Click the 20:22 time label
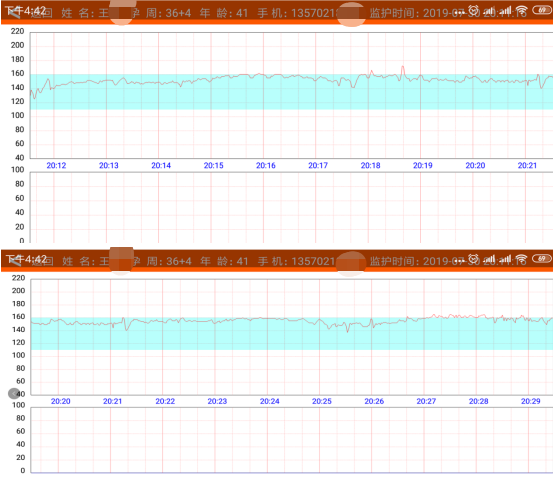Screen dimensions: 553x477 (x=165, y=401)
